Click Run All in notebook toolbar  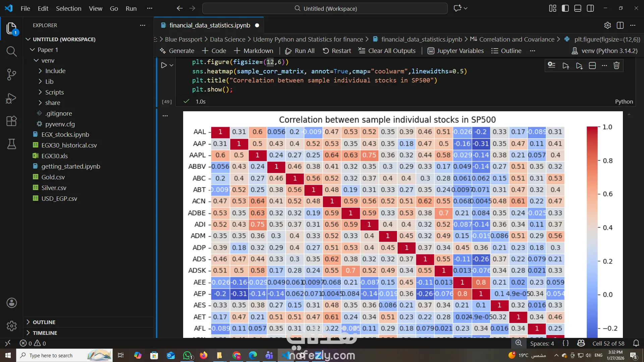(x=300, y=51)
